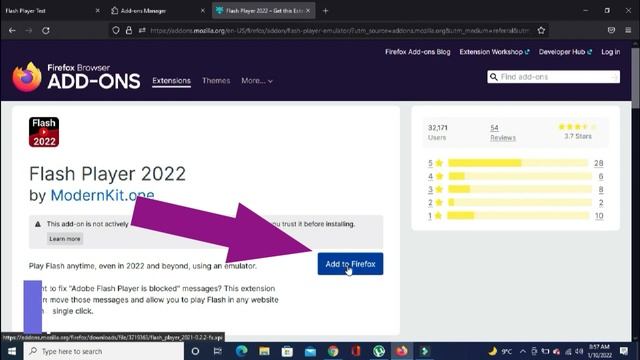Open the Developer Hub link
Screen dimensions: 640x360
click(x=565, y=52)
